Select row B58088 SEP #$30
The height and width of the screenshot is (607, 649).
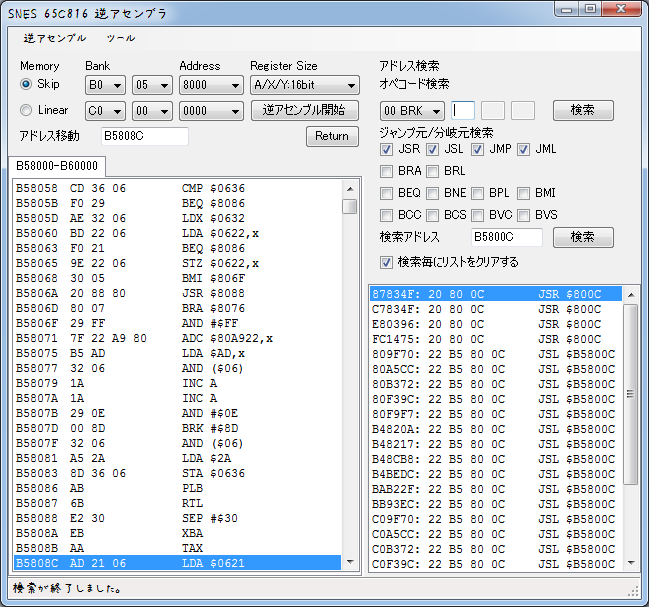click(178, 518)
